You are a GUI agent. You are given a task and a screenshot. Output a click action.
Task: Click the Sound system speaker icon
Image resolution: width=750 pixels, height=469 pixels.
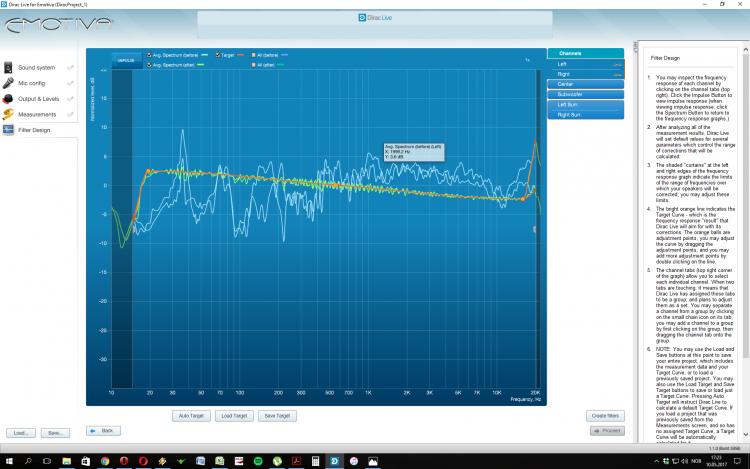(x=8, y=67)
